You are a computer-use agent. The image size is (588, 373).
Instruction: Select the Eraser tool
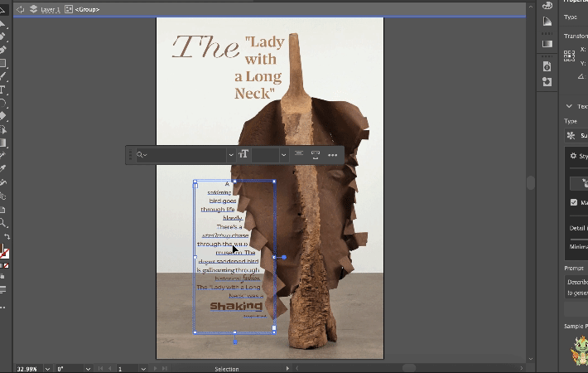tap(2, 116)
